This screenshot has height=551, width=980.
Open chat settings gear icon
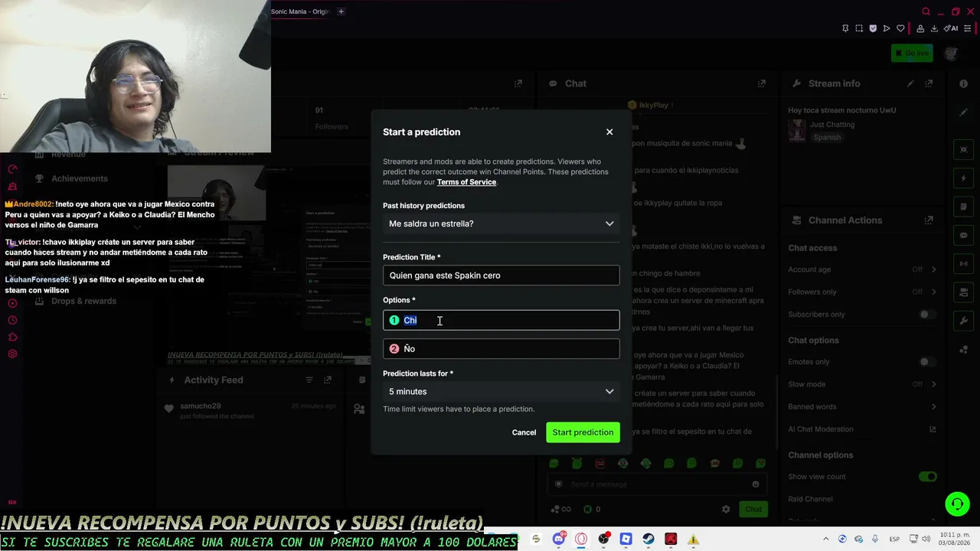(726, 509)
